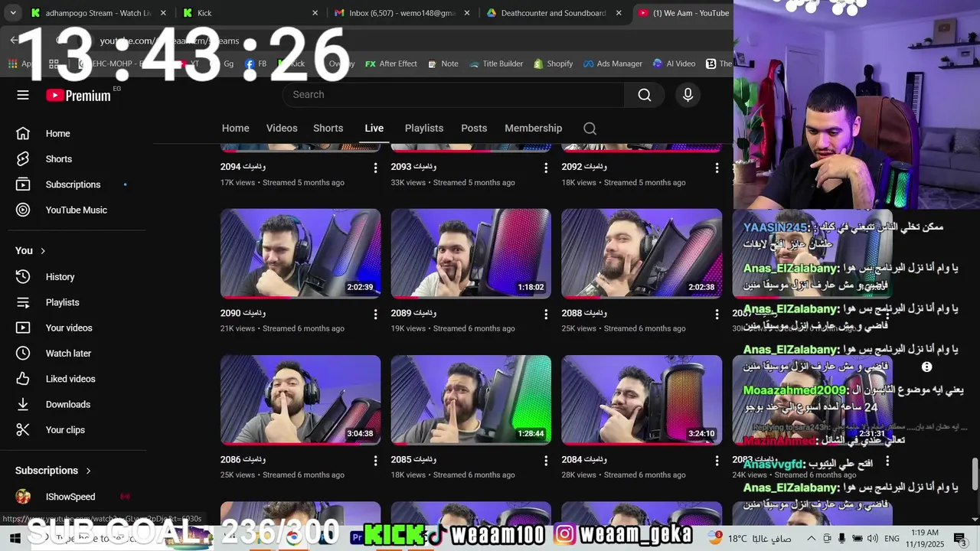This screenshot has width=980, height=551.
Task: Open taskbar volume control
Action: [872, 539]
